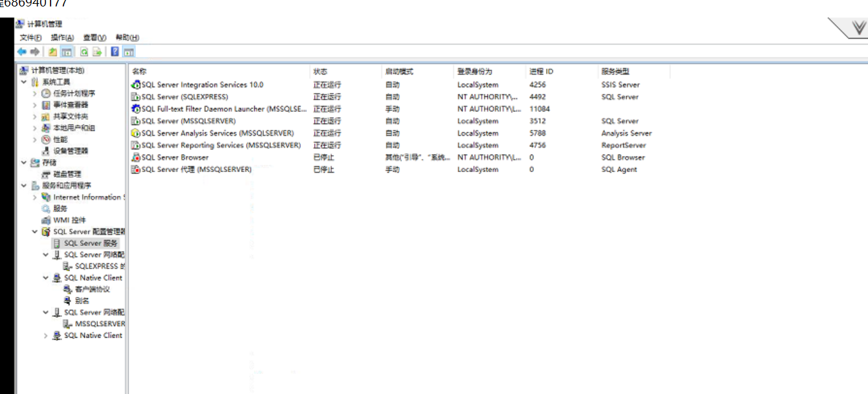The width and height of the screenshot is (868, 394).
Task: Sort by the 名称 column header
Action: [219, 71]
